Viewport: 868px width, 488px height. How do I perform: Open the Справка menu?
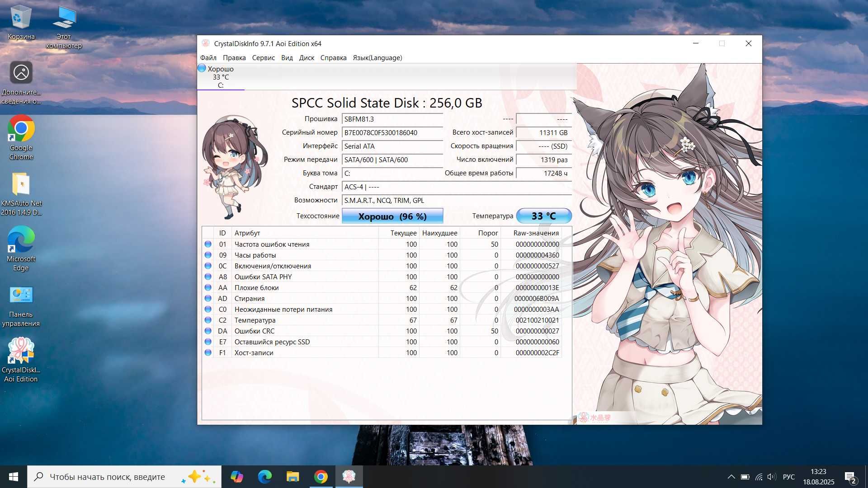(x=334, y=58)
